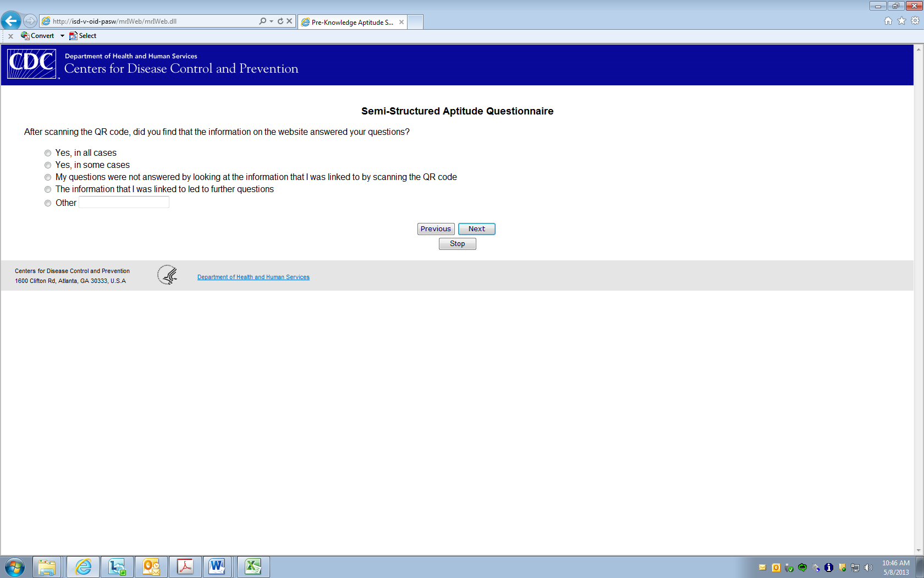924x578 pixels.
Task: Expand the address bar dropdown arrow
Action: point(271,21)
